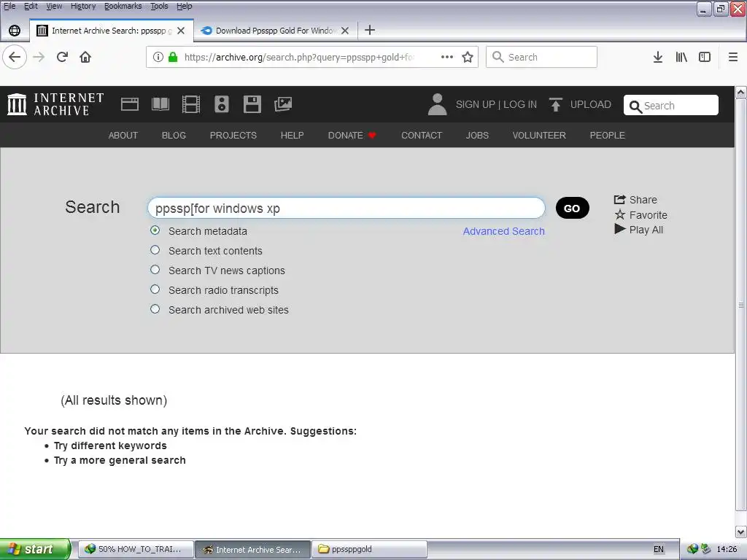Image resolution: width=747 pixels, height=560 pixels.
Task: Close the Download Ppsspp Gold tab
Action: pos(345,31)
